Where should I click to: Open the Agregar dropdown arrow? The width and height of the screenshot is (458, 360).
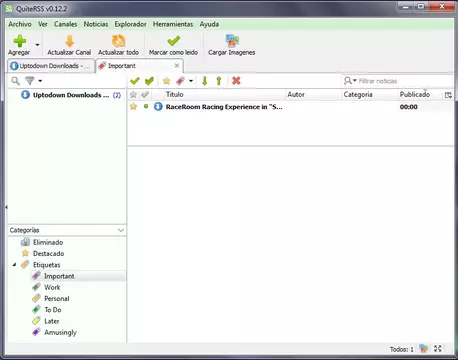click(x=37, y=45)
